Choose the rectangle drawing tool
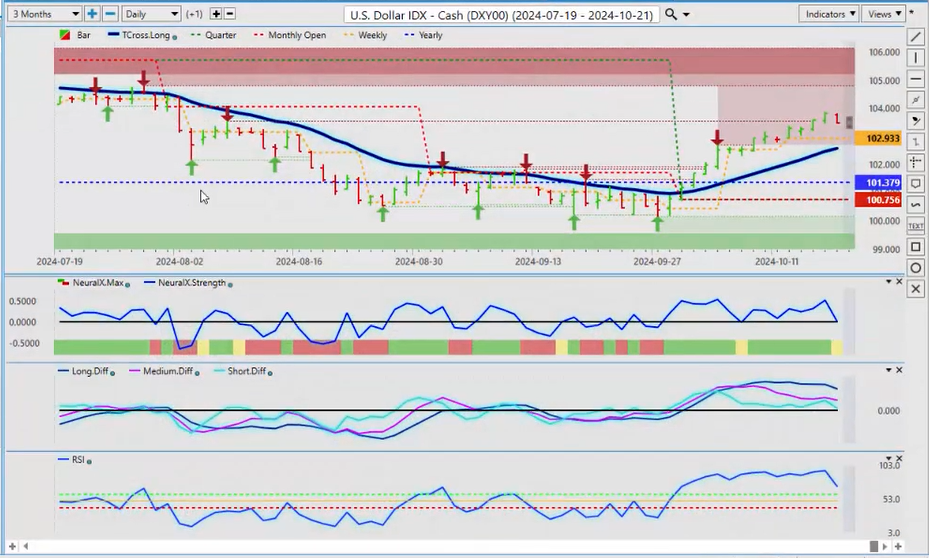The width and height of the screenshot is (929, 558). (x=916, y=247)
